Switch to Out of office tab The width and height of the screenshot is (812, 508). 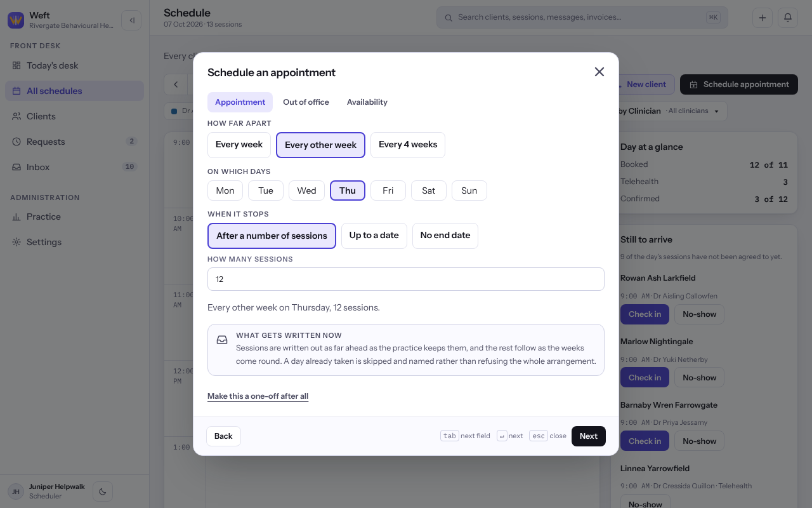point(306,102)
